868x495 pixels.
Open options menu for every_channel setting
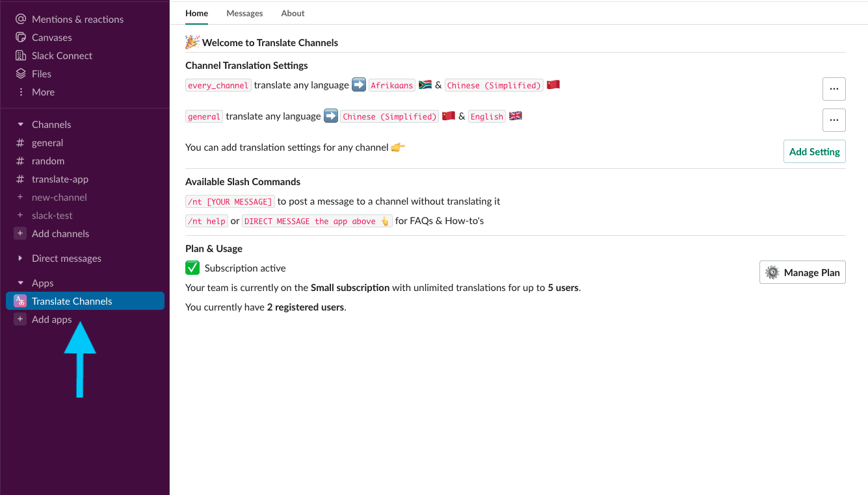(x=834, y=89)
